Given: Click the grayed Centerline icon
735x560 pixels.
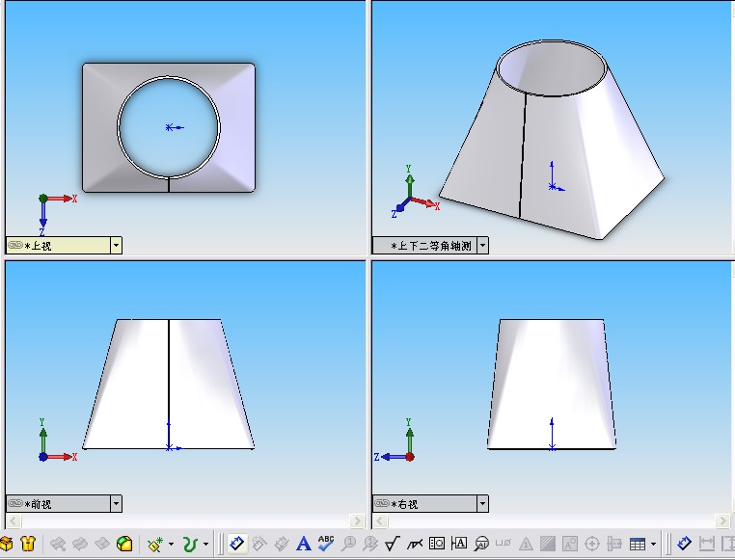Looking at the screenshot, I should point(614,544).
